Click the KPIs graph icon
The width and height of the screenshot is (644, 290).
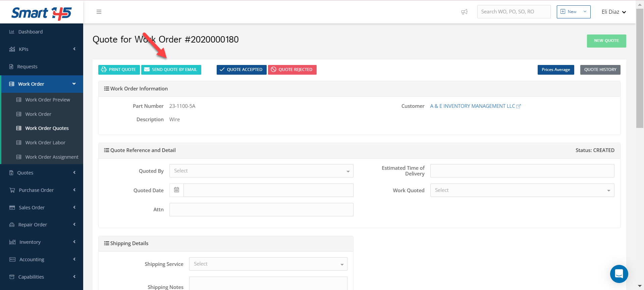point(12,49)
